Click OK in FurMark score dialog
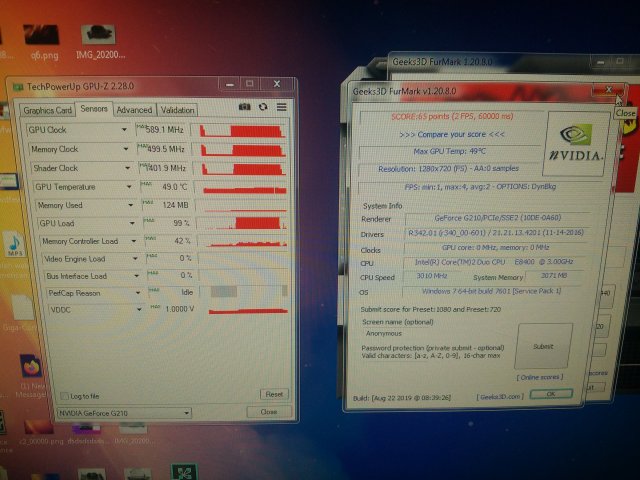The height and width of the screenshot is (480, 640). (x=551, y=394)
